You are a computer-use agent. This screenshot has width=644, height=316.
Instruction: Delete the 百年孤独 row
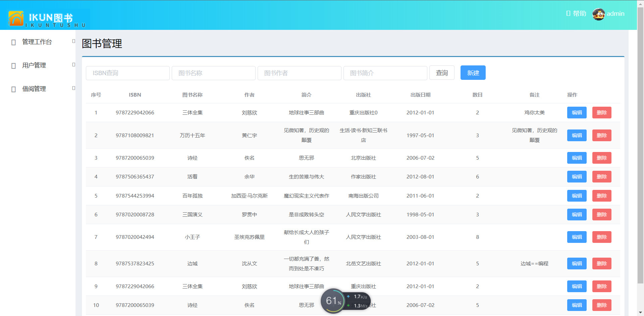(602, 196)
